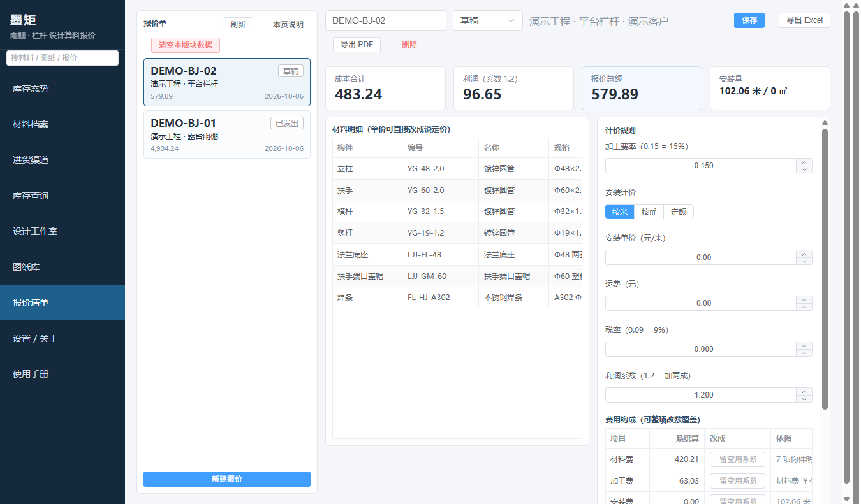Viewport: 861px width, 504px height.
Task: Click the quote number field DEMO-BJ-02
Action: pos(386,20)
